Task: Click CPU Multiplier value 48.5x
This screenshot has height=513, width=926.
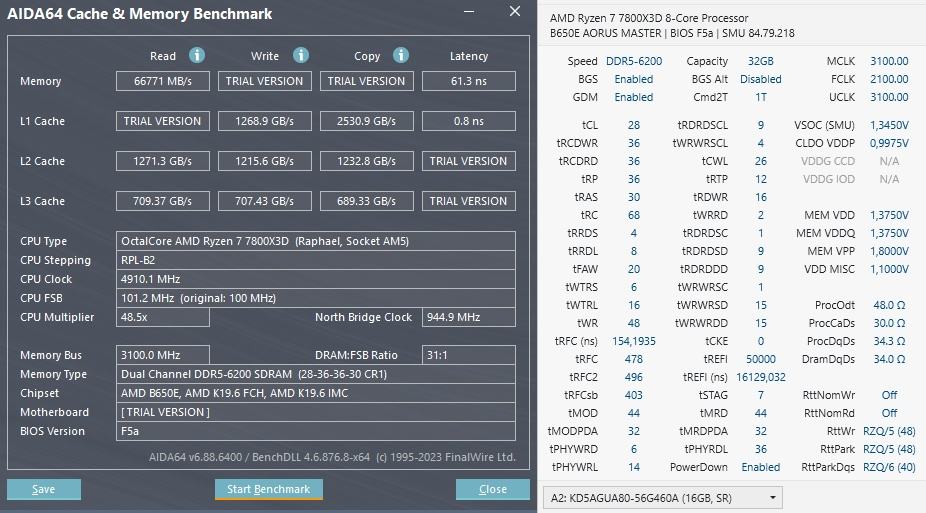Action: (163, 317)
